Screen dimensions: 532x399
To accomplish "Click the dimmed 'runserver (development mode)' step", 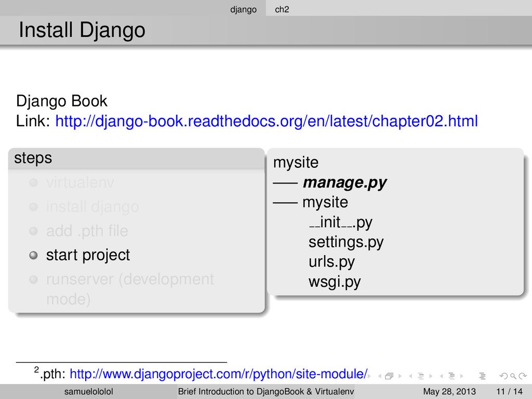I will tap(130, 289).
